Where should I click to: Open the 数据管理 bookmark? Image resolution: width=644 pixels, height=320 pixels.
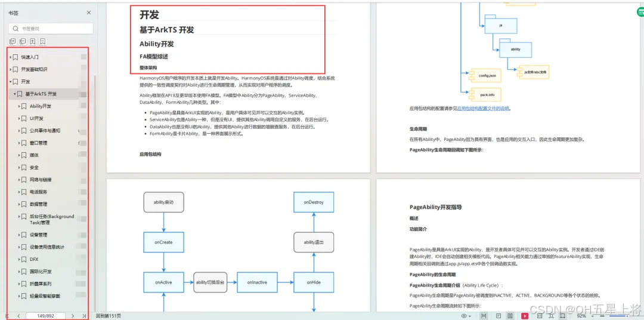[x=38, y=204]
